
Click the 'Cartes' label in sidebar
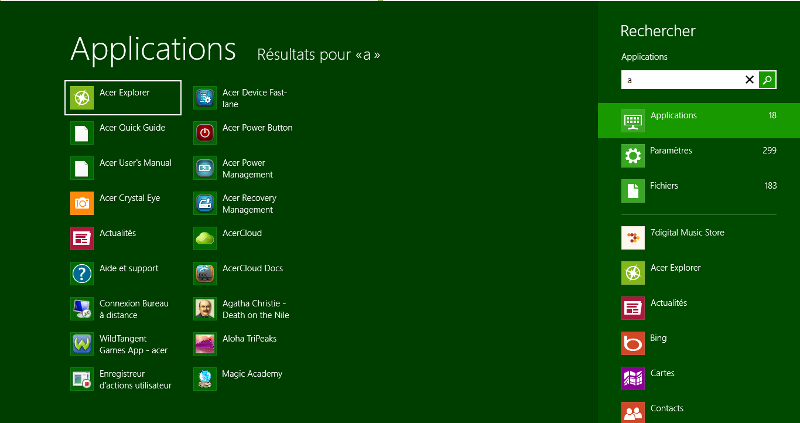pos(662,373)
